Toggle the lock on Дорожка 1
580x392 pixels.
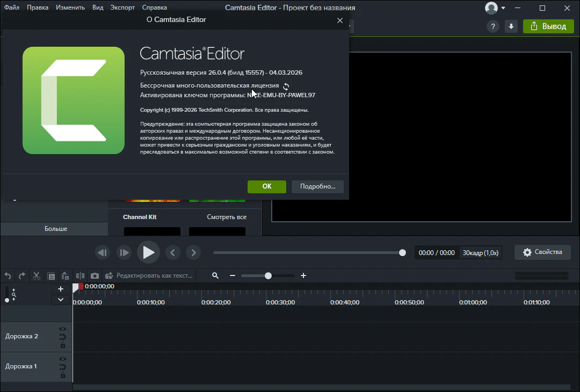tap(63, 375)
